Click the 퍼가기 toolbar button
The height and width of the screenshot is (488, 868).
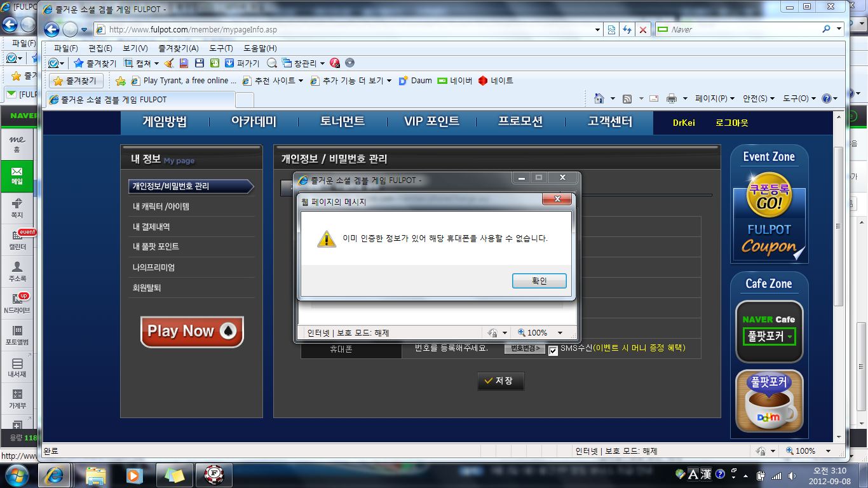(x=242, y=64)
